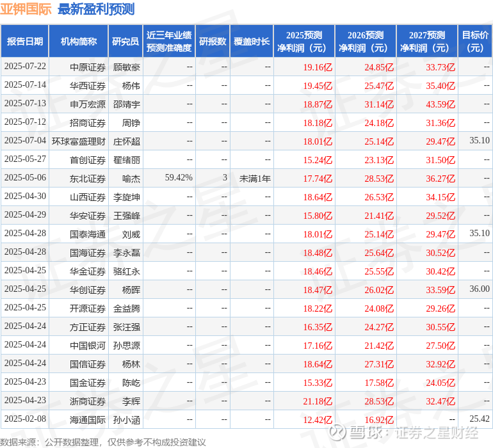Viewport: 493px width, 448px height.
Task: Click analyst name 骆红永
Action: click(126, 271)
